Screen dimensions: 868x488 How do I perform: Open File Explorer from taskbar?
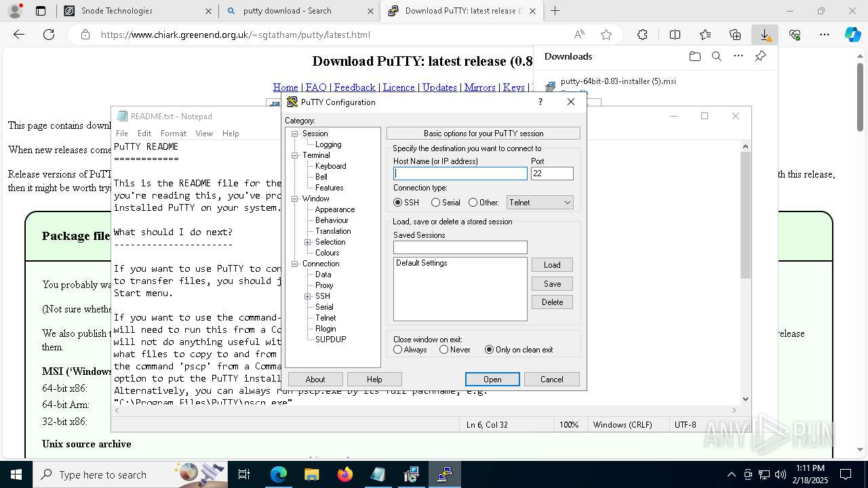point(311,474)
